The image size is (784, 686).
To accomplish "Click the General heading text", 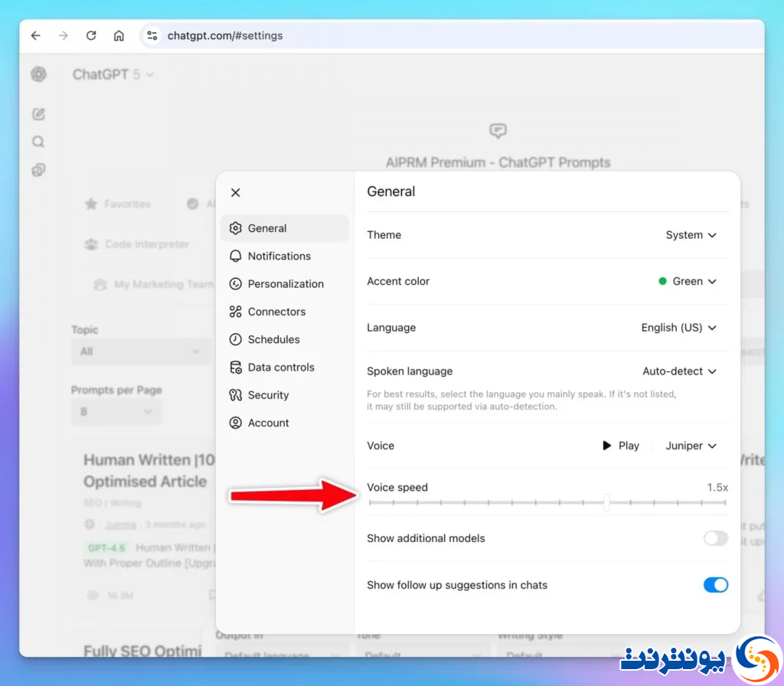I will point(391,191).
